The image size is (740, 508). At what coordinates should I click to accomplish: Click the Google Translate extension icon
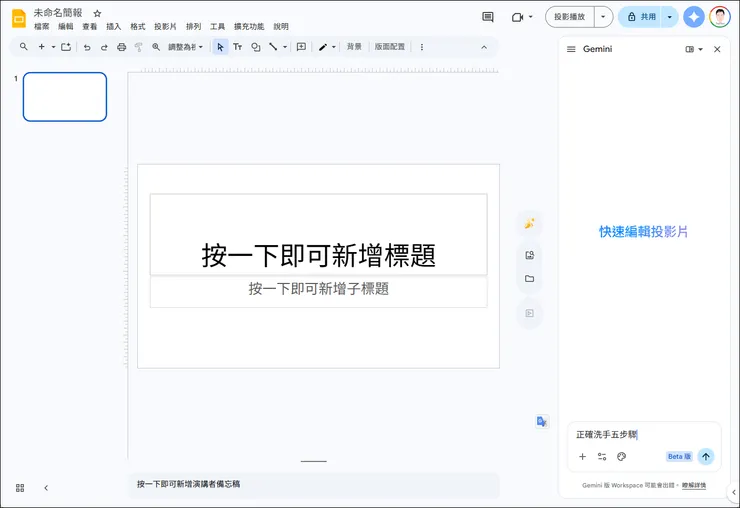pyautogui.click(x=542, y=421)
